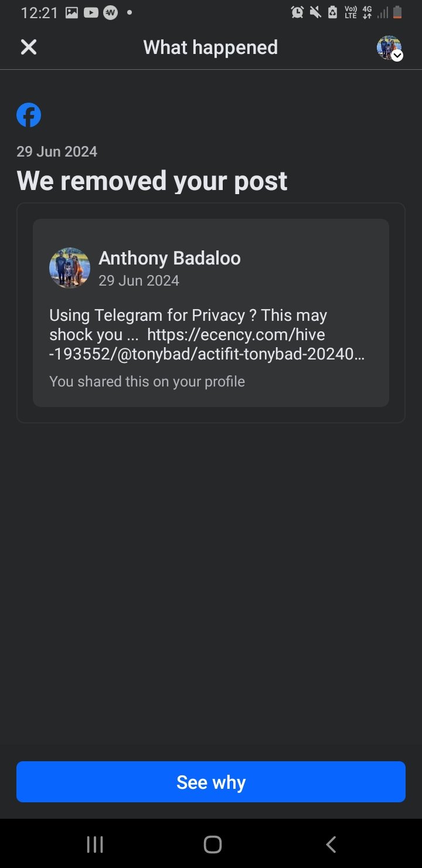Tap the We removed your post heading
This screenshot has height=868, width=422.
point(152,181)
